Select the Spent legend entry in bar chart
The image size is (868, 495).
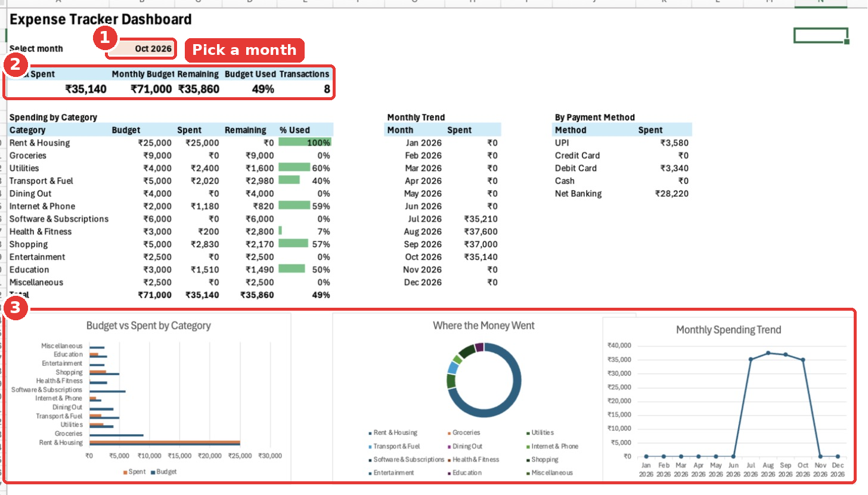pyautogui.click(x=134, y=472)
